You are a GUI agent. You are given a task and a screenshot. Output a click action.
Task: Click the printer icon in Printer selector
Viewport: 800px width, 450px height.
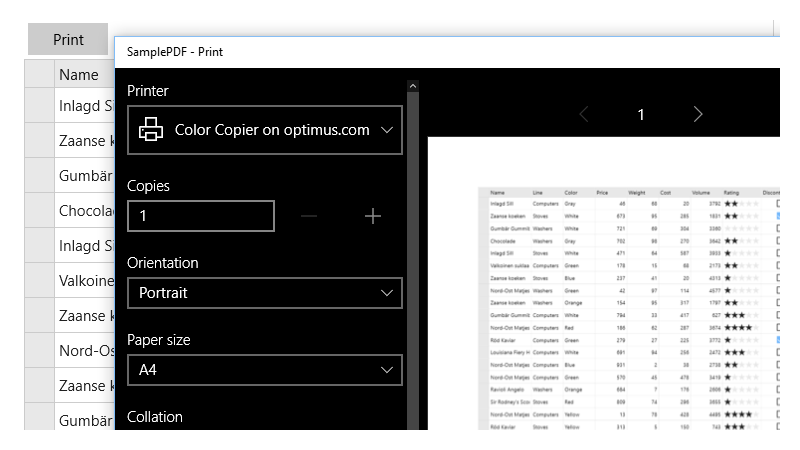click(151, 130)
